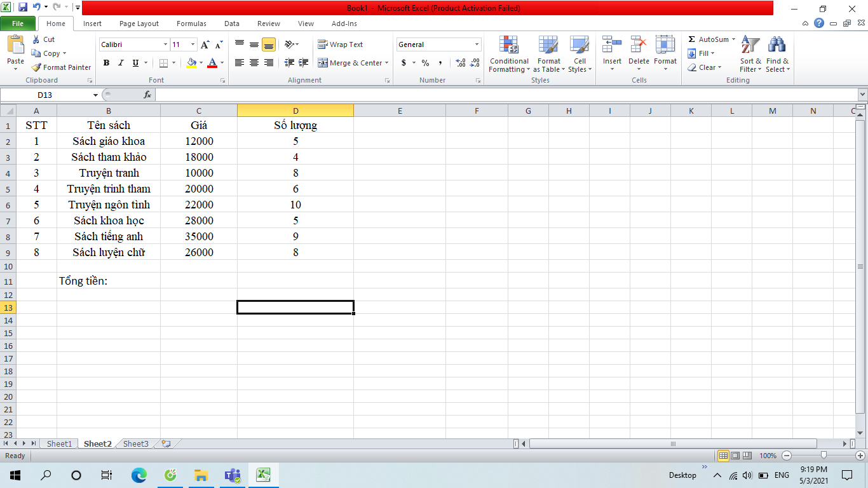
Task: Expand the formula bar
Action: tap(862, 95)
